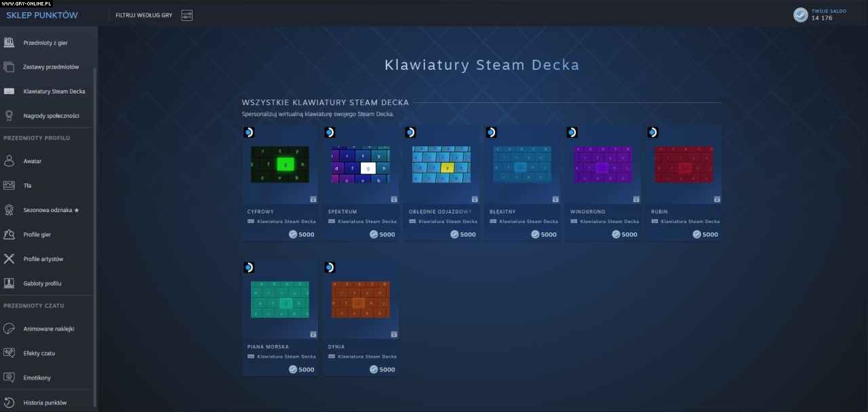868x412 pixels.
Task: Click Filtruj według gry text button
Action: pos(144,15)
